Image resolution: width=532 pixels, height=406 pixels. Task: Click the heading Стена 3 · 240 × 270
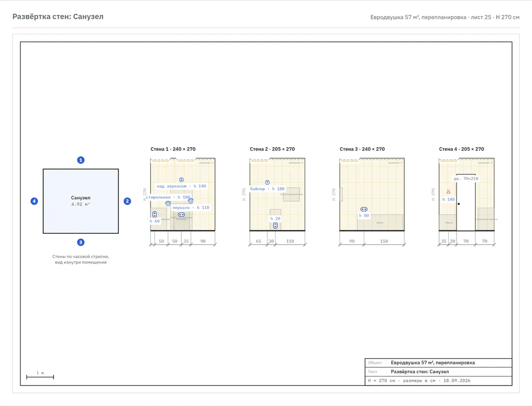pyautogui.click(x=362, y=149)
